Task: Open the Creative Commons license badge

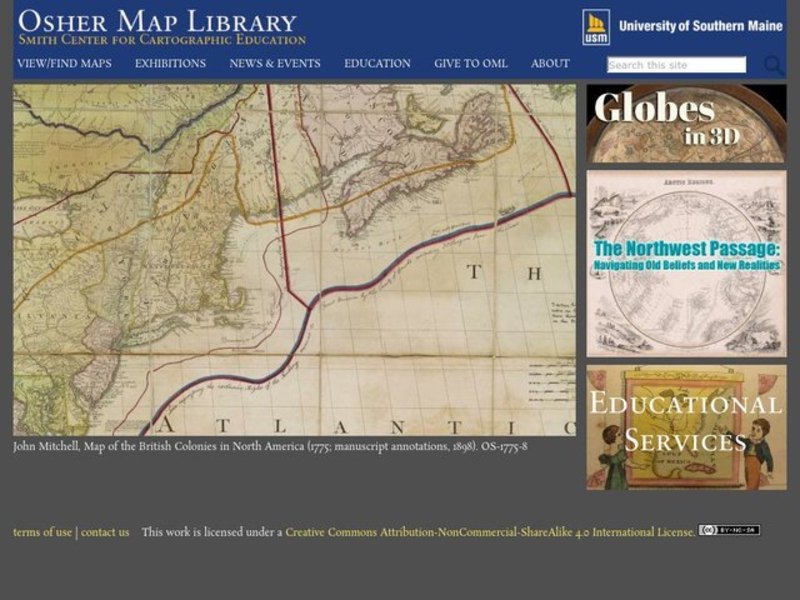Action: (x=729, y=530)
